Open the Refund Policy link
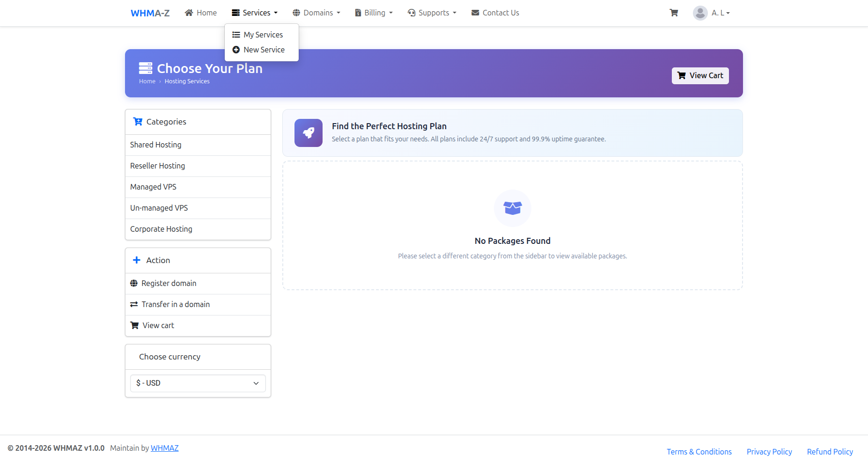The width and height of the screenshot is (868, 469). pyautogui.click(x=830, y=451)
